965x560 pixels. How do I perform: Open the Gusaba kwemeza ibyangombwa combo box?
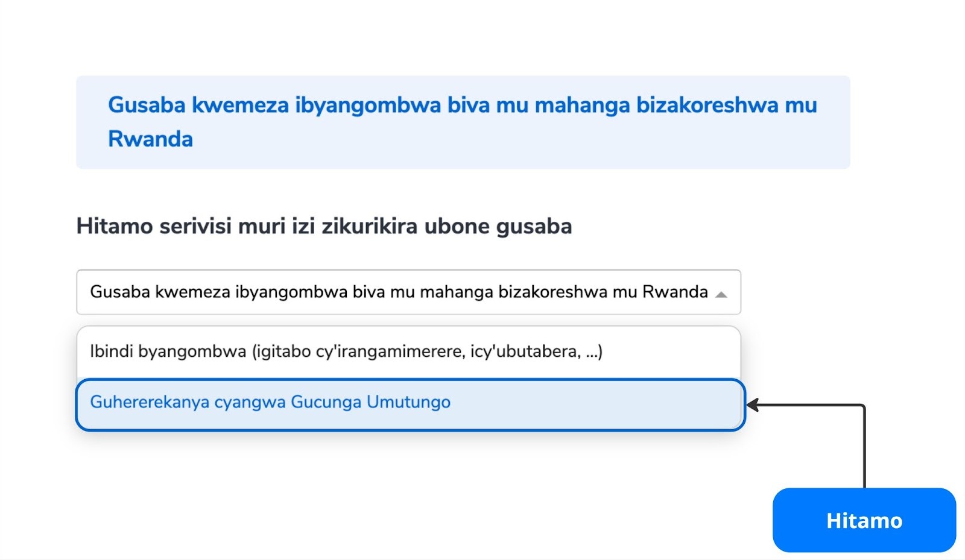pyautogui.click(x=408, y=292)
